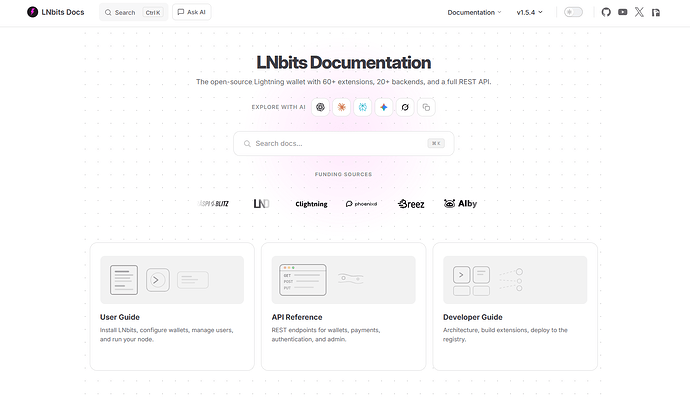Viewport: 690px width, 397px height.
Task: Copy docs using the copy icon
Action: tap(426, 107)
